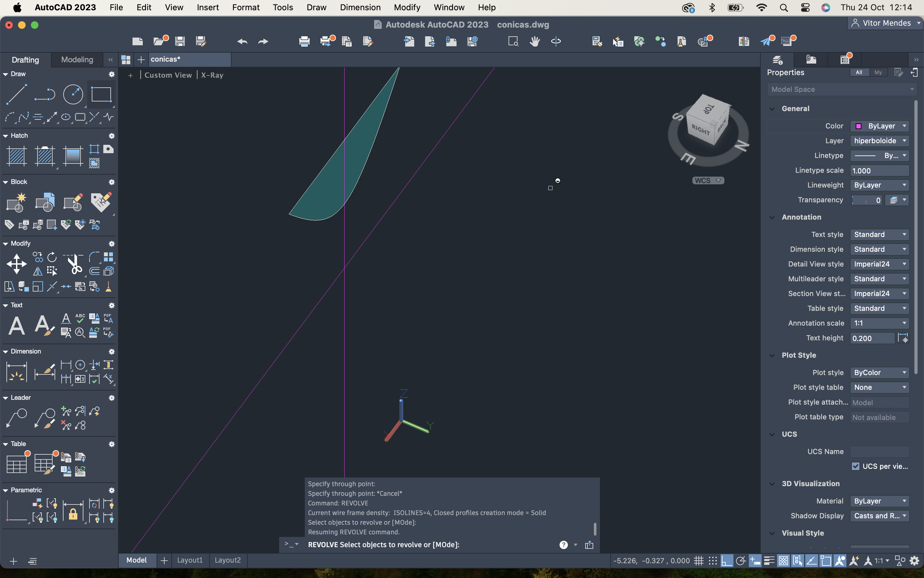Click the Custom View viewport control
Image resolution: width=924 pixels, height=578 pixels.
tap(168, 75)
